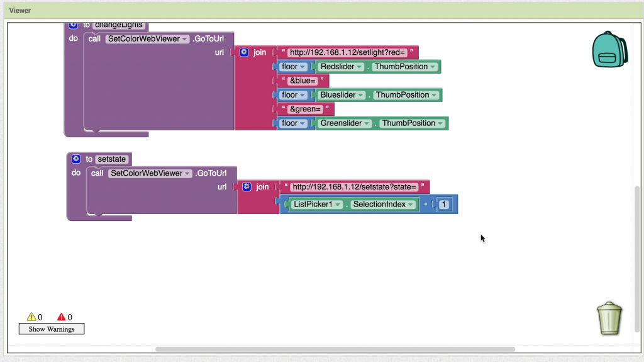644x362 pixels.
Task: Open mutator gear on the setstate join block
Action: click(247, 187)
